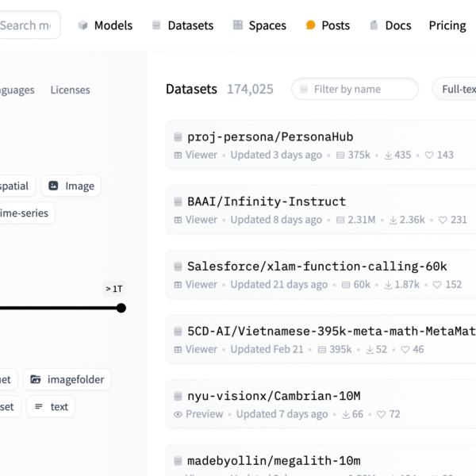Click Viewer table icon on PersonaHub row

(x=178, y=155)
